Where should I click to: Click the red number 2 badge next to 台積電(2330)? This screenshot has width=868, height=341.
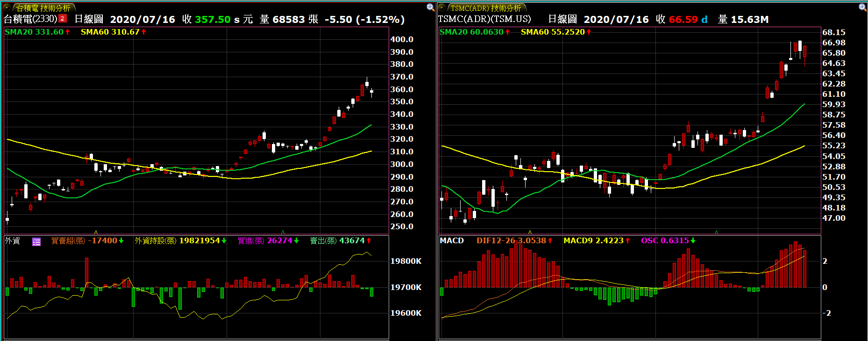click(63, 19)
